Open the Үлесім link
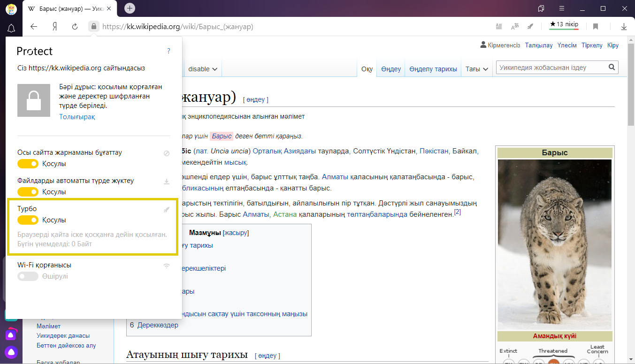This screenshot has height=364, width=635. [x=567, y=45]
